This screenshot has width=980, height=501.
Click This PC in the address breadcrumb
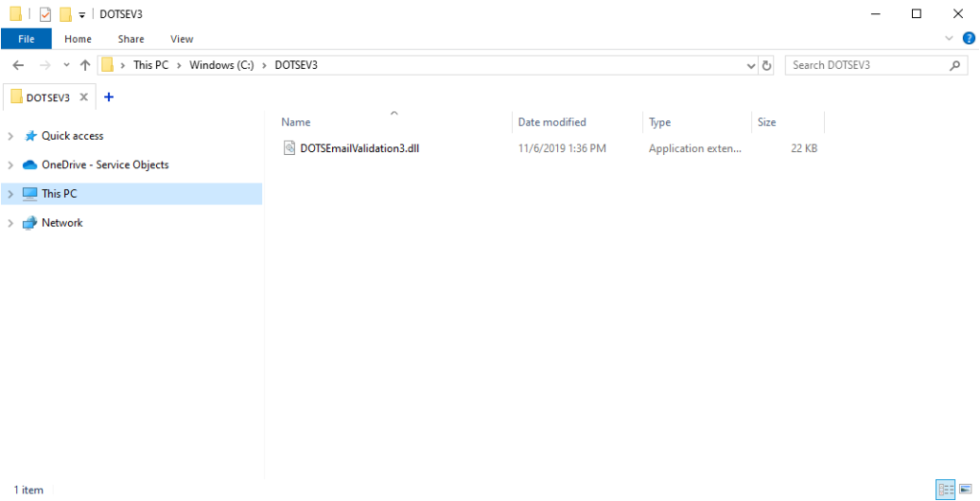(151, 65)
